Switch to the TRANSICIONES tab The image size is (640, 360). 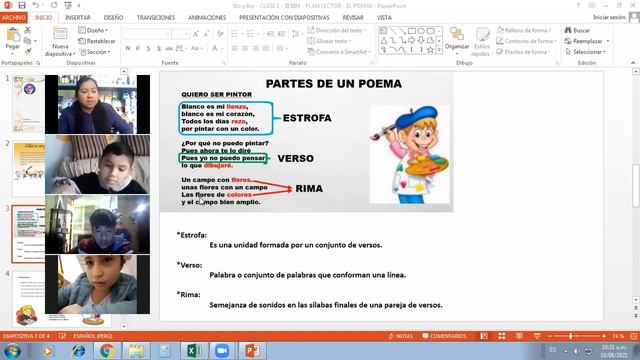pyautogui.click(x=156, y=18)
